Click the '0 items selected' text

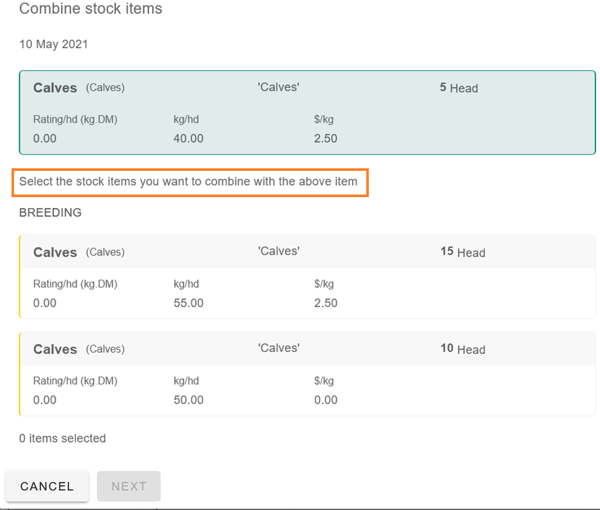[62, 438]
